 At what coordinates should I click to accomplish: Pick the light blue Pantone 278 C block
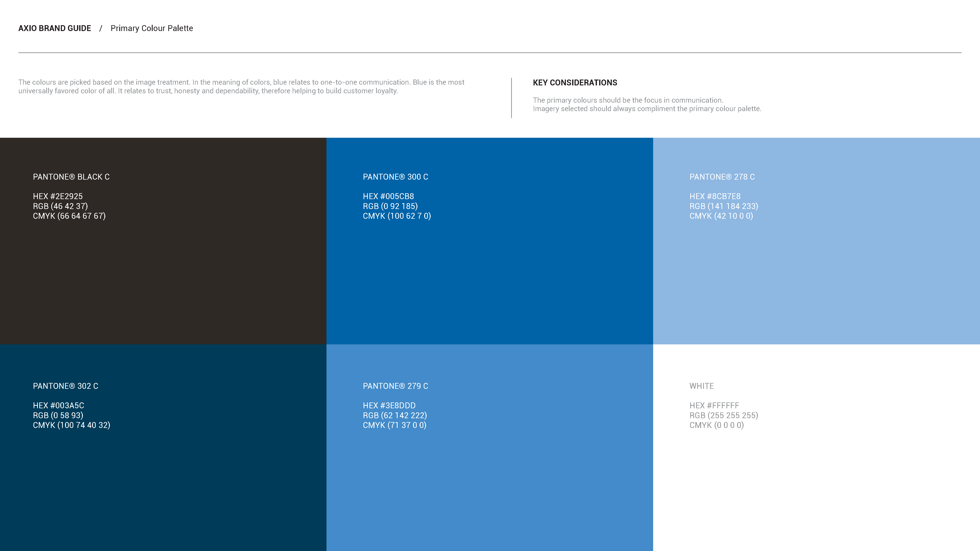tap(816, 241)
